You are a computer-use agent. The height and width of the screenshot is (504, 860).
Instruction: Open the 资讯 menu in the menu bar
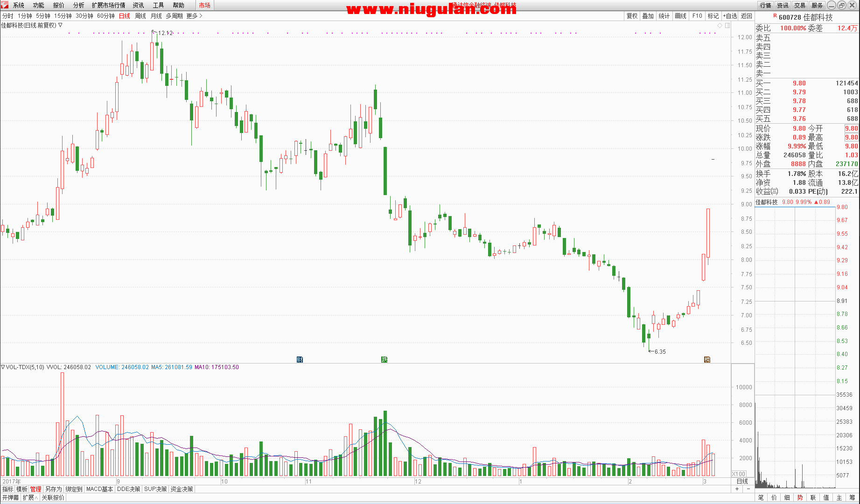point(139,5)
